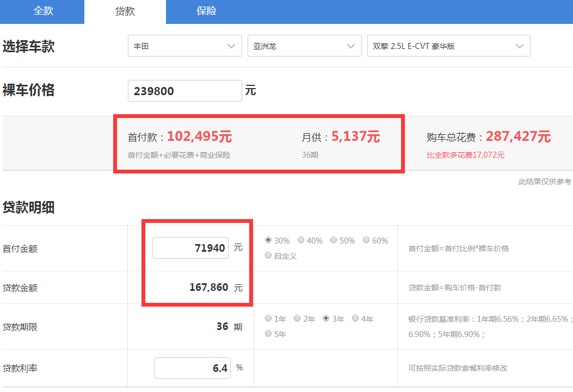
Task: Click the 首付金额 input field 71940
Action: click(190, 248)
